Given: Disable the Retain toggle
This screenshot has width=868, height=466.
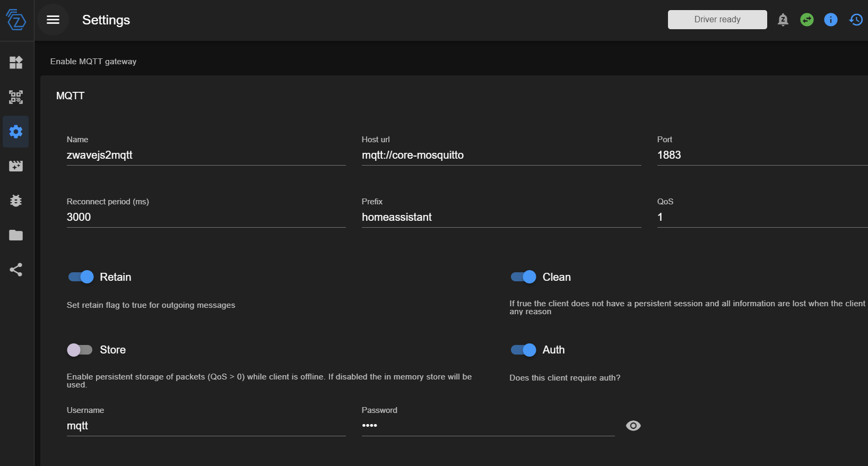Looking at the screenshot, I should click(81, 277).
